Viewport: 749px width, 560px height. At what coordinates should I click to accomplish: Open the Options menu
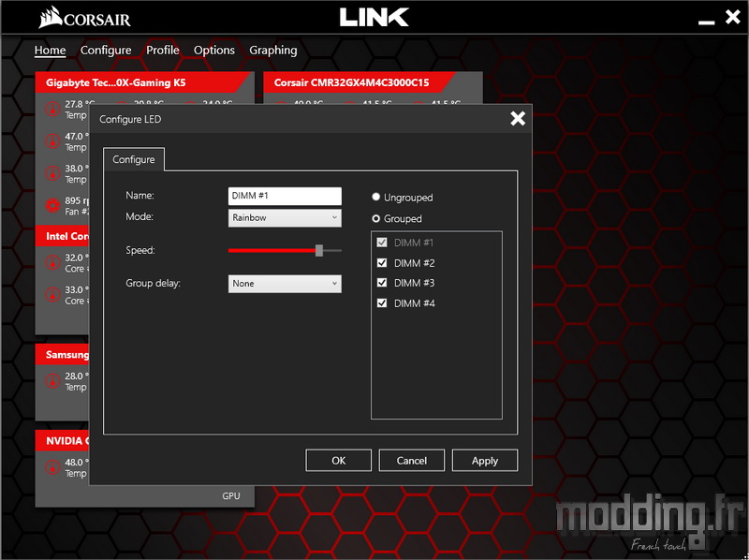coord(214,51)
